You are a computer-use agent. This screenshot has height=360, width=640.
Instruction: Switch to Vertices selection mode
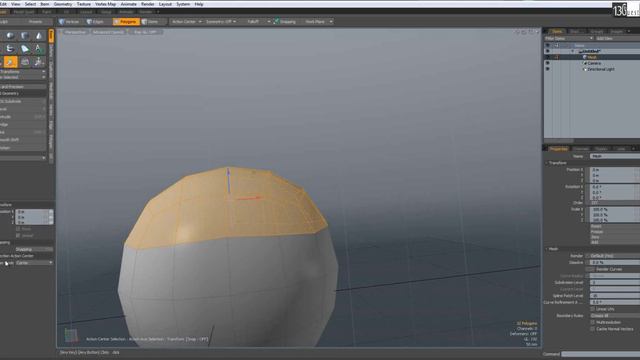69,21
